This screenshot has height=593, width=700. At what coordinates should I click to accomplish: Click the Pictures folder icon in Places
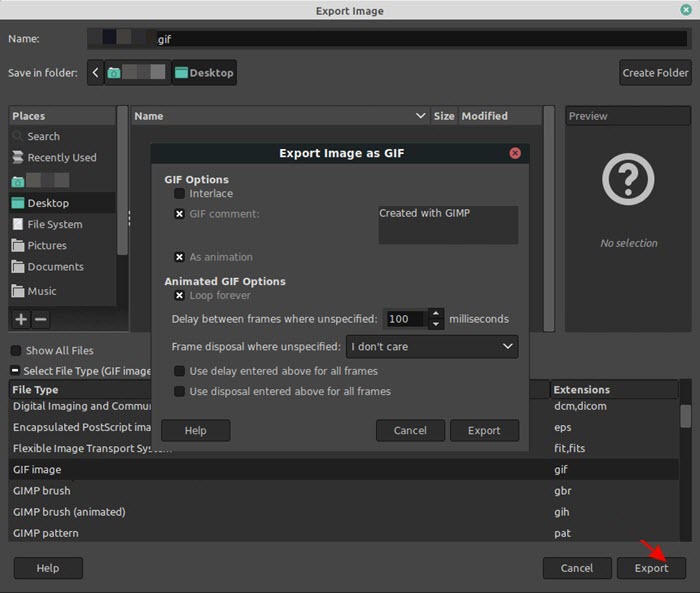click(17, 245)
